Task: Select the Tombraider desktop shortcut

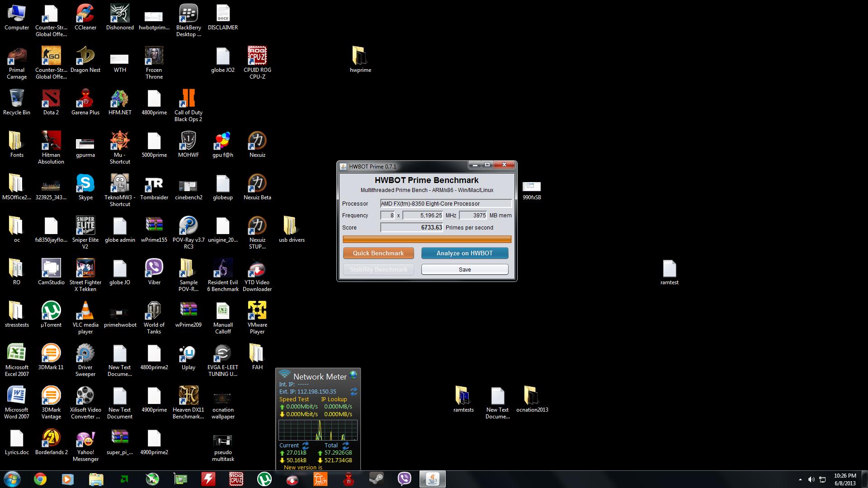Action: click(154, 188)
